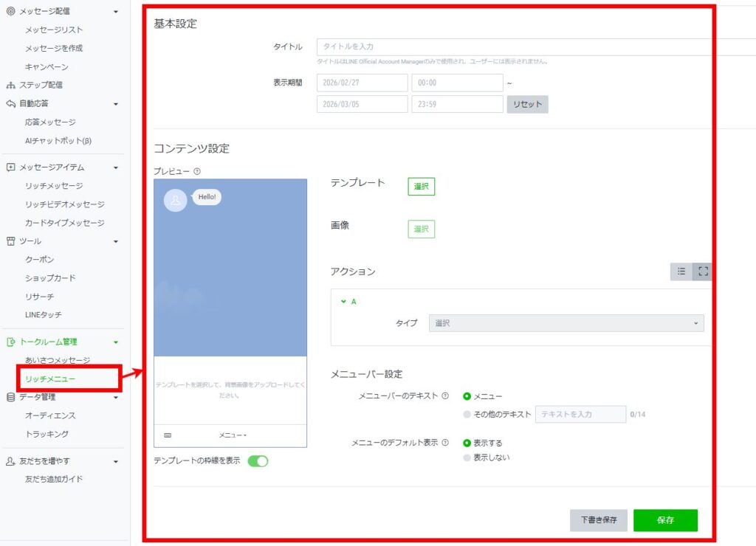756x546 pixels.
Task: Toggle テンプレートの枠線を表示 switch
Action: click(x=258, y=461)
